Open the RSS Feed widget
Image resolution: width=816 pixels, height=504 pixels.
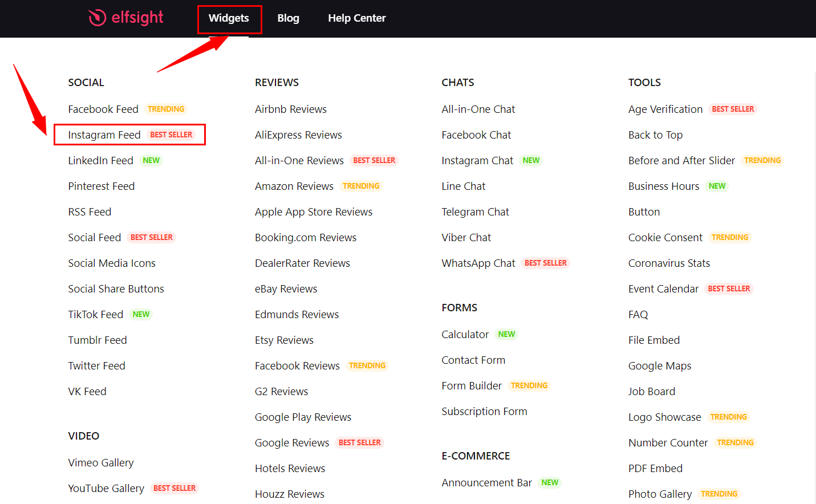tap(90, 212)
